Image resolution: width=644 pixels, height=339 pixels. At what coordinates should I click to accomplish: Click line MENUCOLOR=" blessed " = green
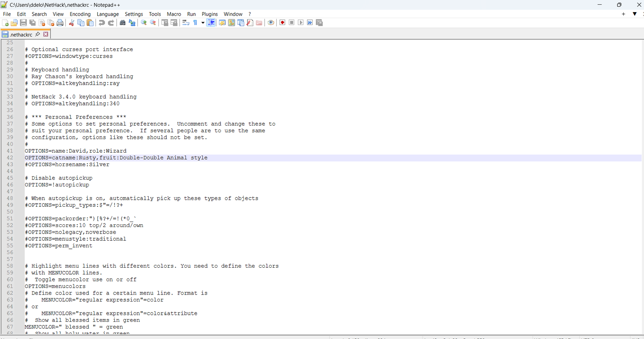pyautogui.click(x=74, y=327)
